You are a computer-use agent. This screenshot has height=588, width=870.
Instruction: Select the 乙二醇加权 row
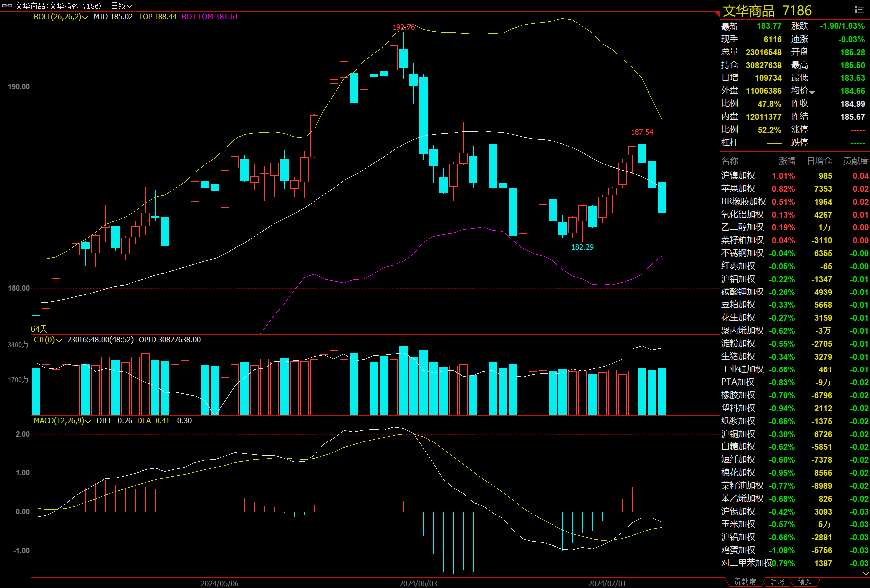[795, 227]
